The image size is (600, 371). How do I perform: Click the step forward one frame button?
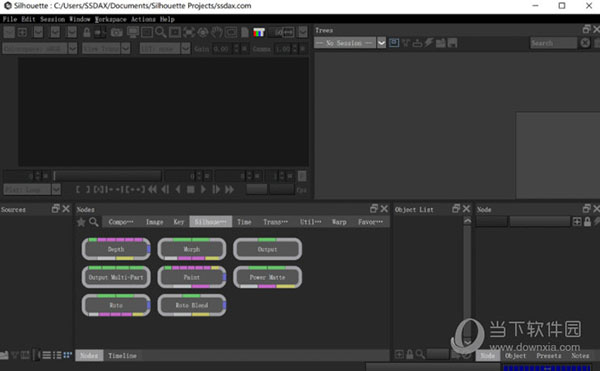click(216, 189)
